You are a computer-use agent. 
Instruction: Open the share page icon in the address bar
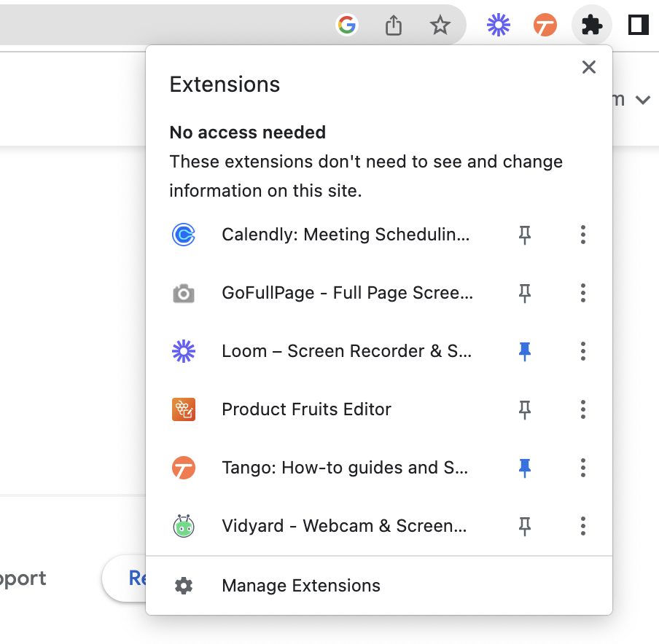coord(394,25)
